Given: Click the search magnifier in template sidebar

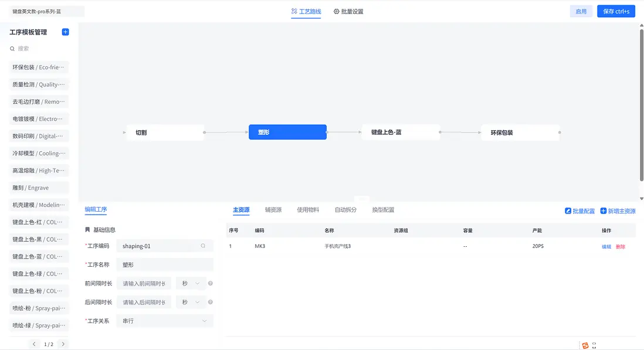Looking at the screenshot, I should coord(12,49).
